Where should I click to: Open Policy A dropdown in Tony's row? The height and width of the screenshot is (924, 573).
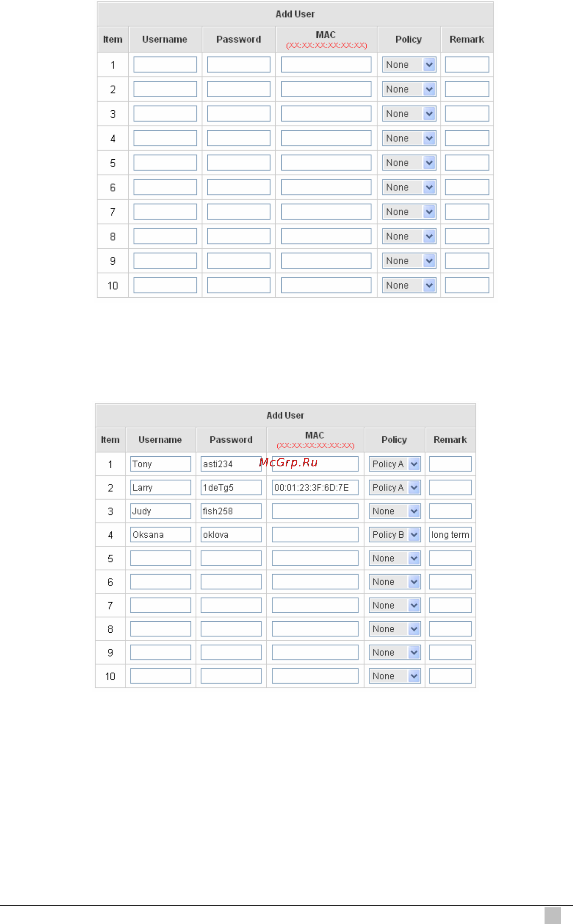394,464
